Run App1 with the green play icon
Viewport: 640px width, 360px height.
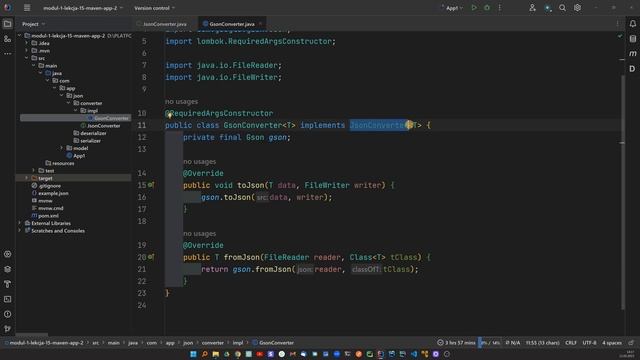tap(474, 8)
